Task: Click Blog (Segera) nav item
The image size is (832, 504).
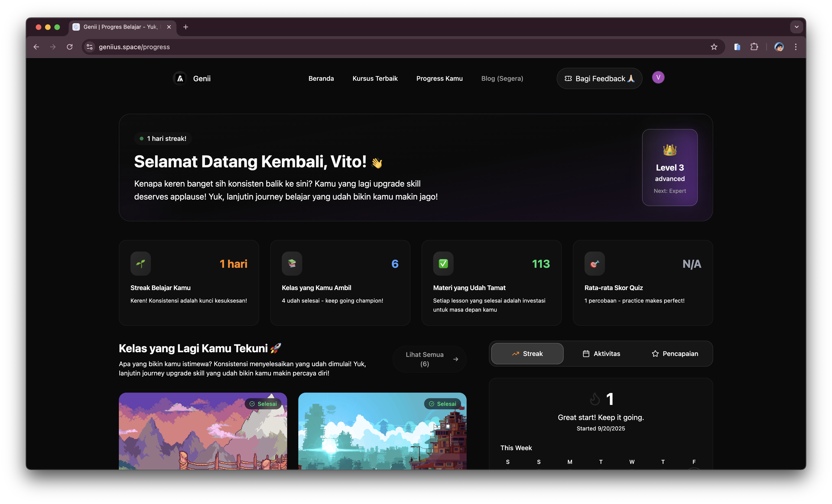Action: 502,78
